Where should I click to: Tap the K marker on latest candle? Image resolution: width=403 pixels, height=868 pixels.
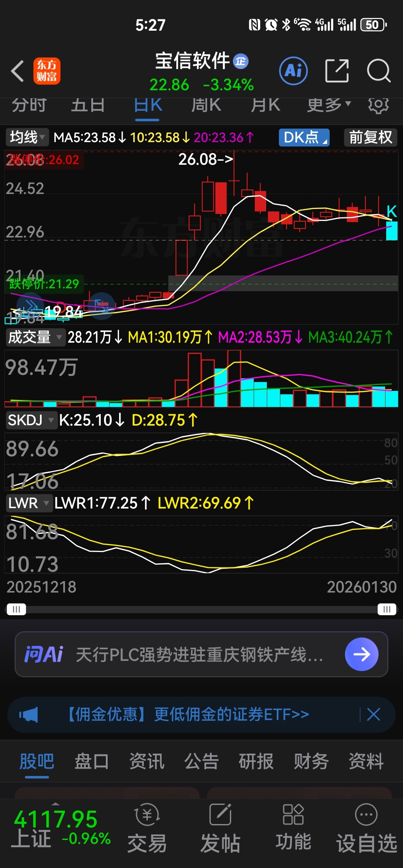(x=391, y=212)
